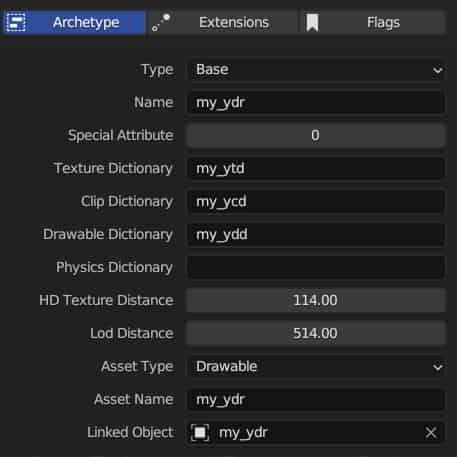The width and height of the screenshot is (457, 457).
Task: Click the object icon in Linked Object field
Action: tap(200, 433)
